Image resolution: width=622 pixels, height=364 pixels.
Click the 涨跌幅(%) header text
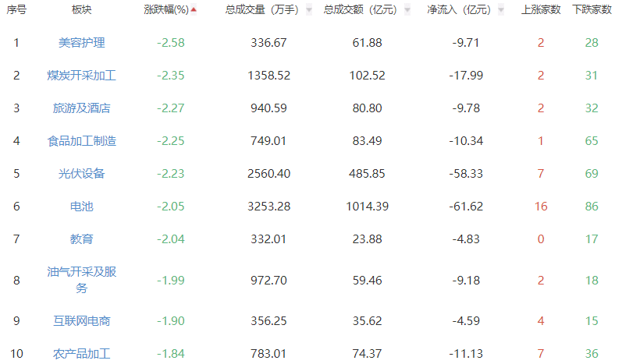pyautogui.click(x=166, y=10)
